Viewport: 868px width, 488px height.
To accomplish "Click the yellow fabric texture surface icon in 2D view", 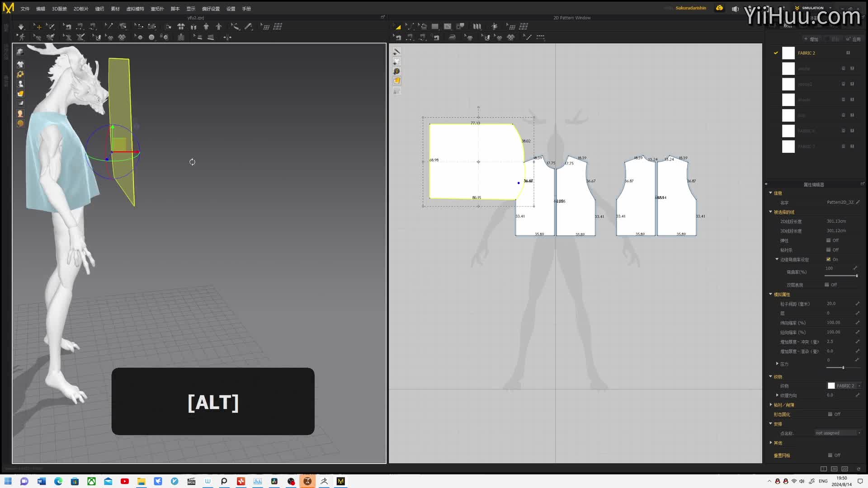I will (396, 81).
